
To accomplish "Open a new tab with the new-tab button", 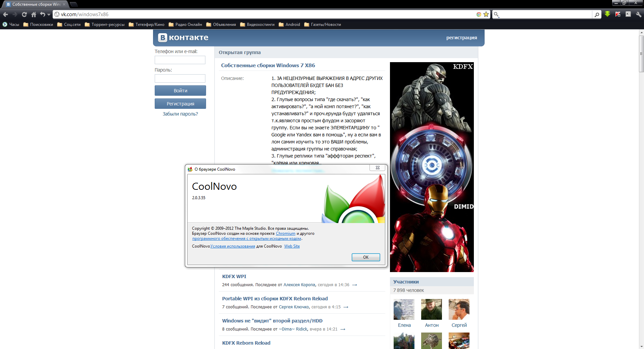I will (x=74, y=4).
